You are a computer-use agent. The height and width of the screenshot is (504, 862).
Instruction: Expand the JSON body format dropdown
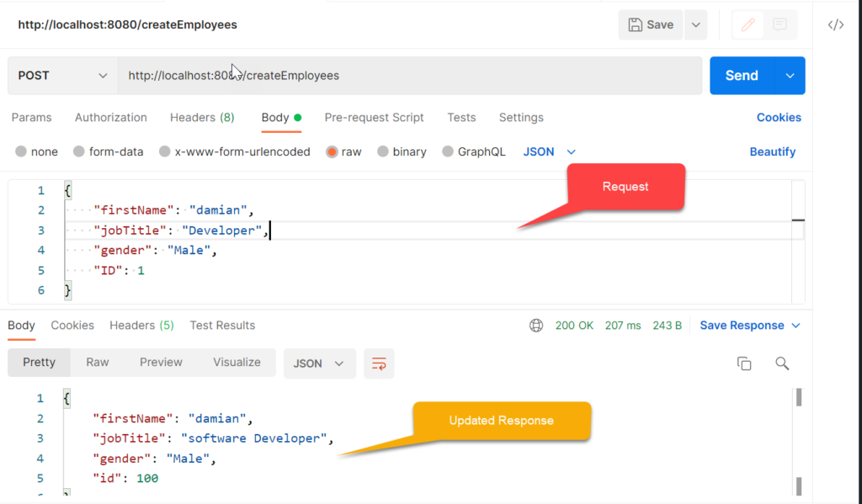point(549,151)
